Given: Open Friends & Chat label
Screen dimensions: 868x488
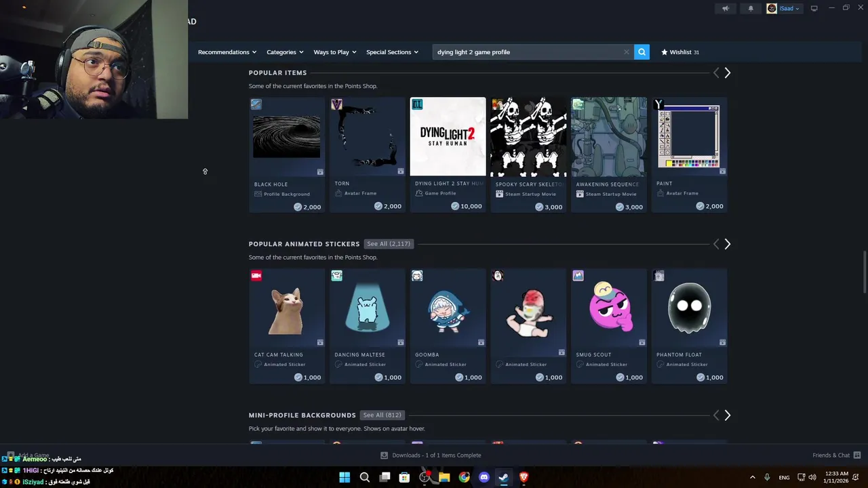Looking at the screenshot, I should tap(831, 455).
